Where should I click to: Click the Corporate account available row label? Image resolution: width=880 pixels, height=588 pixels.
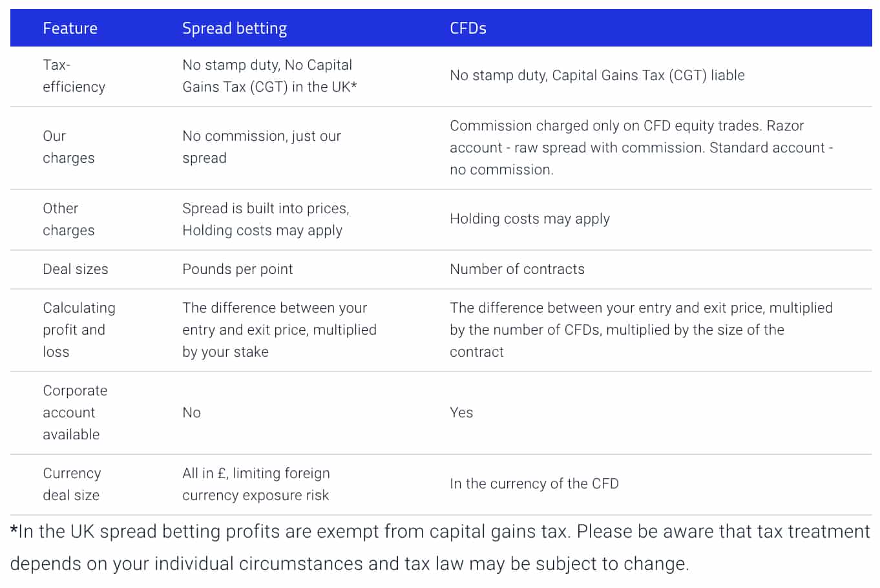[74, 412]
